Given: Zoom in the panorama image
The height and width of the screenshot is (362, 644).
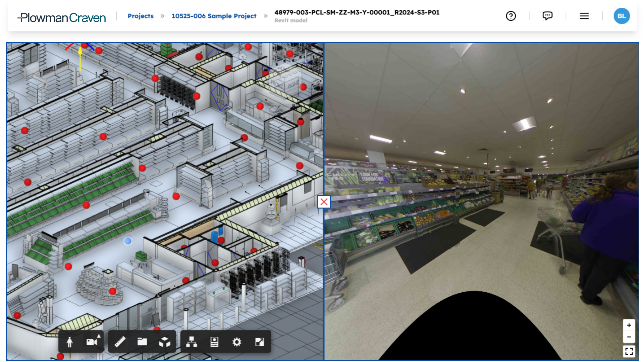Looking at the screenshot, I should (x=629, y=325).
